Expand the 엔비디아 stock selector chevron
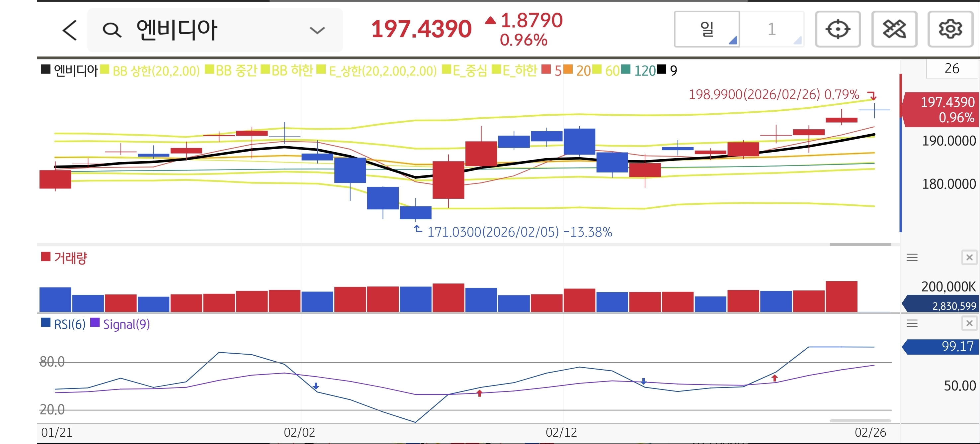Image resolution: width=980 pixels, height=444 pixels. [x=317, y=30]
